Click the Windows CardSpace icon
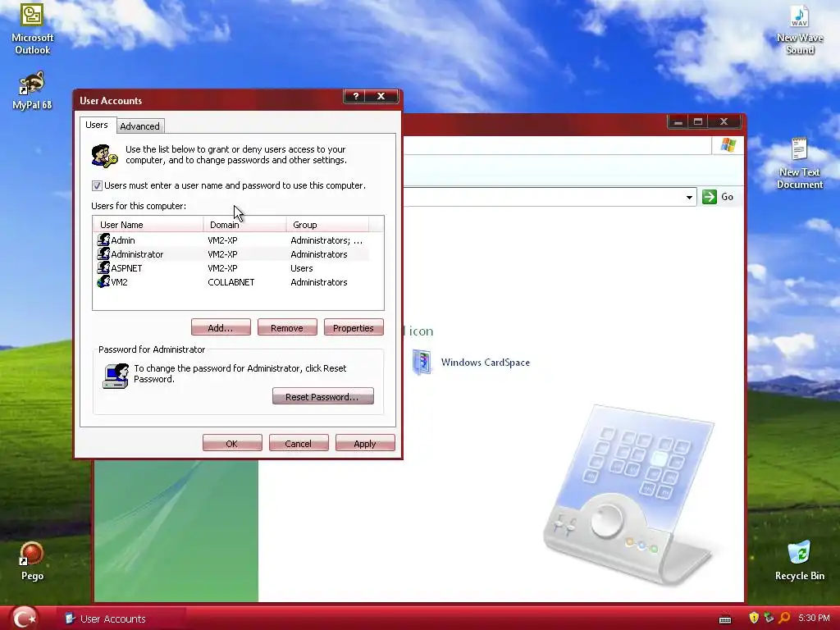 [422, 362]
